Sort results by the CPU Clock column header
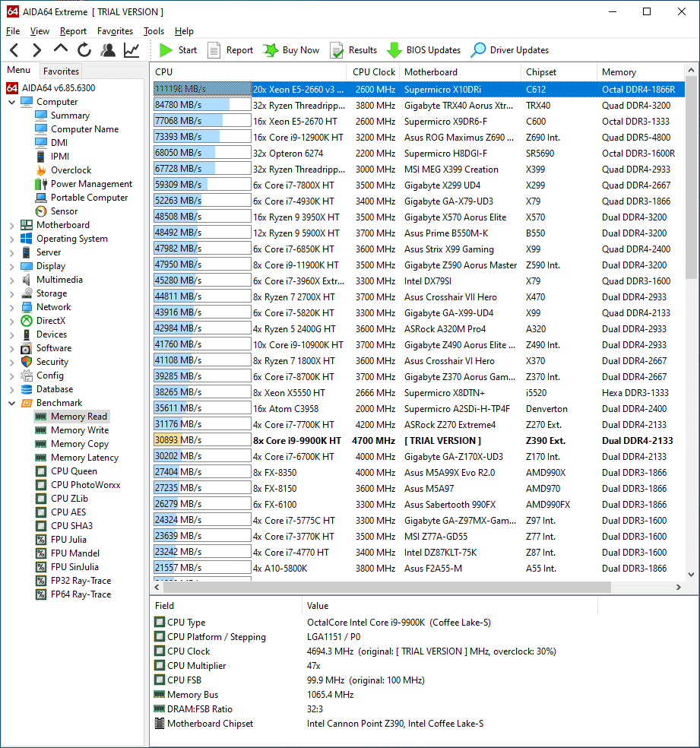This screenshot has width=700, height=748. 373,72
